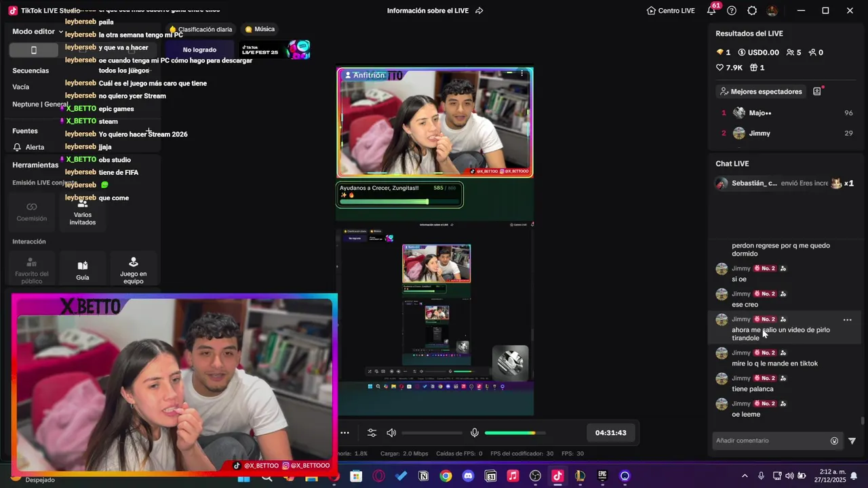The height and width of the screenshot is (488, 868).
Task: Open the emoji picker in comment box
Action: [834, 441]
